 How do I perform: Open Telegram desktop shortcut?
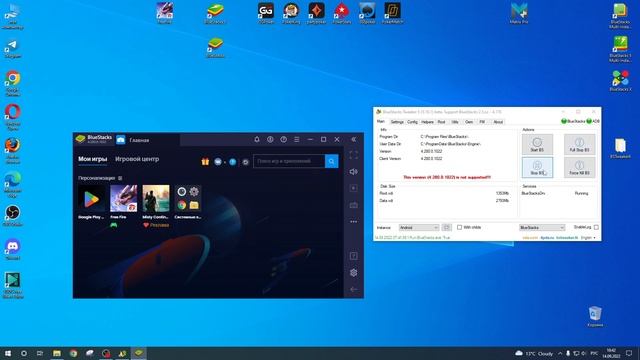[13, 49]
